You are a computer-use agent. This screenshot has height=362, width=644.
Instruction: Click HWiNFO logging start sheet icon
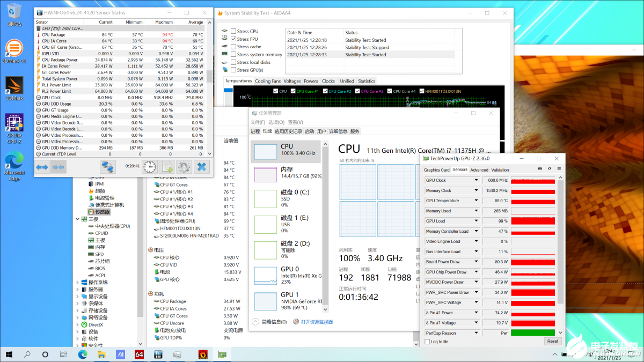(167, 167)
